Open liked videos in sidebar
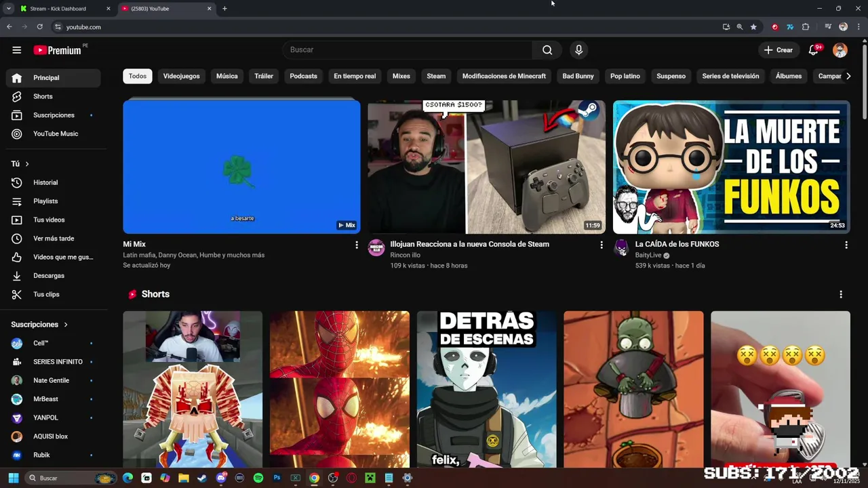Viewport: 868px width, 488px height. 53,257
